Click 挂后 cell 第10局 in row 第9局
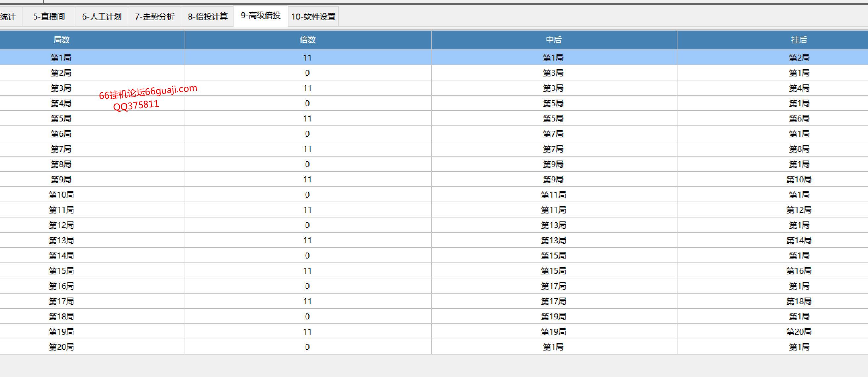 [x=773, y=179]
